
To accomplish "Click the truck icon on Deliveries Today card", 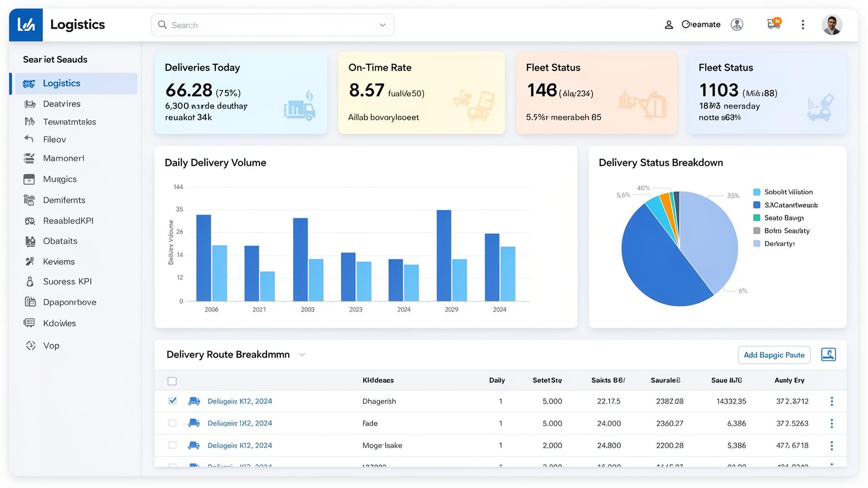I will [300, 106].
